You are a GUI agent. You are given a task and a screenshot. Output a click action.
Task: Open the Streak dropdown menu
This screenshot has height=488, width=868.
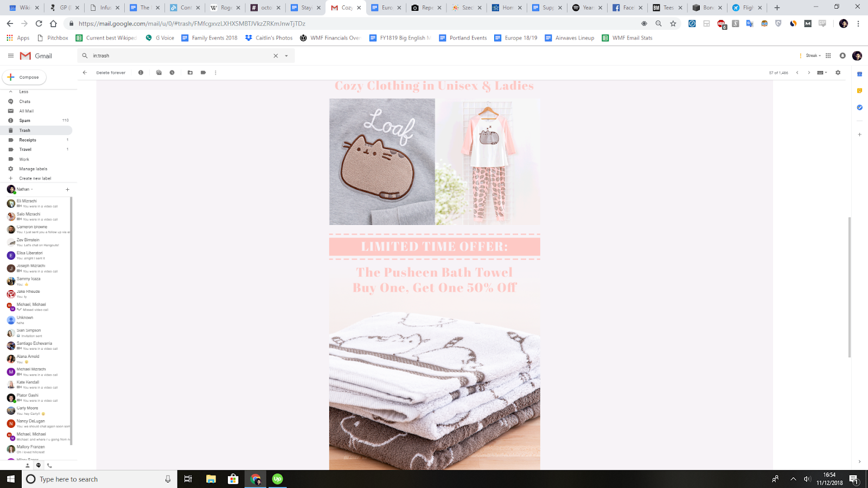click(x=813, y=56)
